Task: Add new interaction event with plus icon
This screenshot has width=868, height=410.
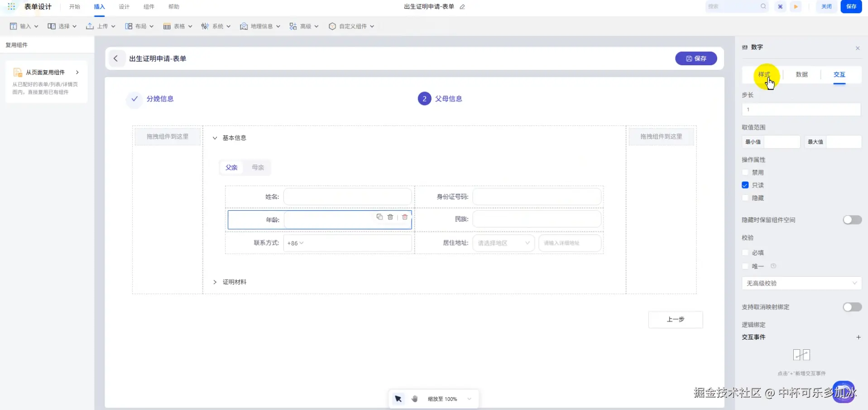Action: pyautogui.click(x=858, y=337)
